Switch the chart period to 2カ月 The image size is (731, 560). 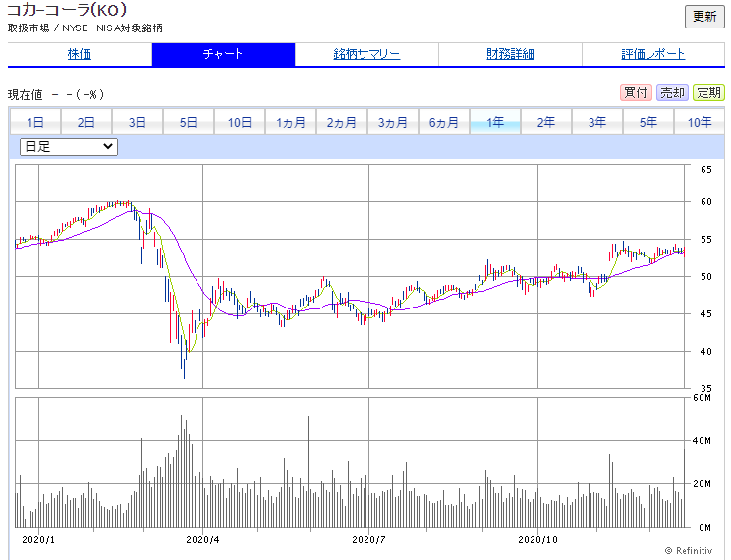pyautogui.click(x=342, y=122)
